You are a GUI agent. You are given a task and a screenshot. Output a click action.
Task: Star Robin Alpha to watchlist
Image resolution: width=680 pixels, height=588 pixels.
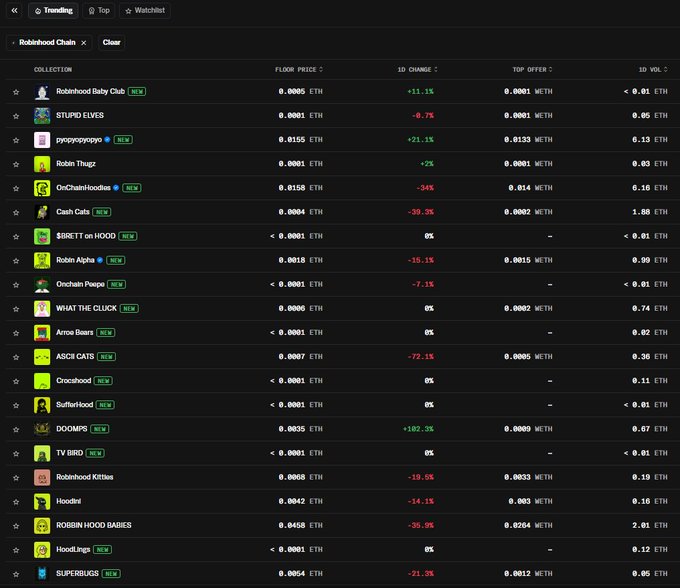pos(16,261)
